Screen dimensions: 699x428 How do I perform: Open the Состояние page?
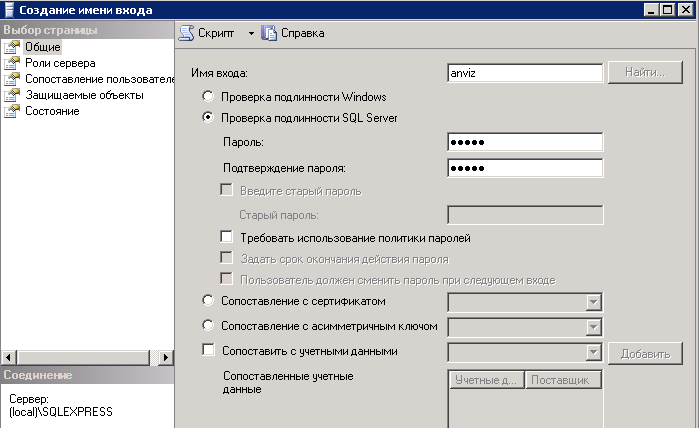click(x=52, y=111)
